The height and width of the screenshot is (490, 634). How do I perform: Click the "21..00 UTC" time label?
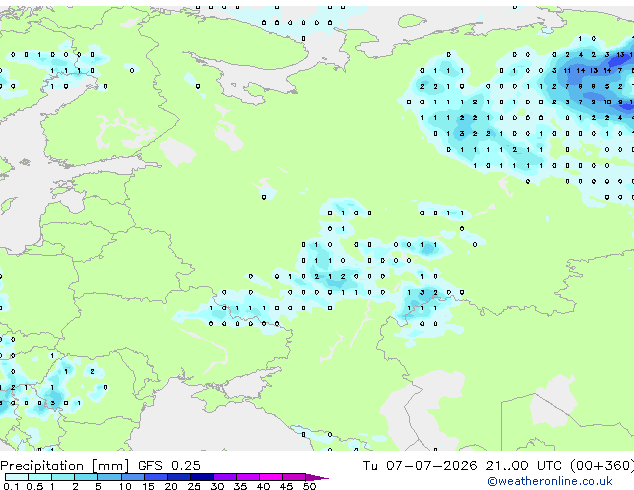click(524, 466)
